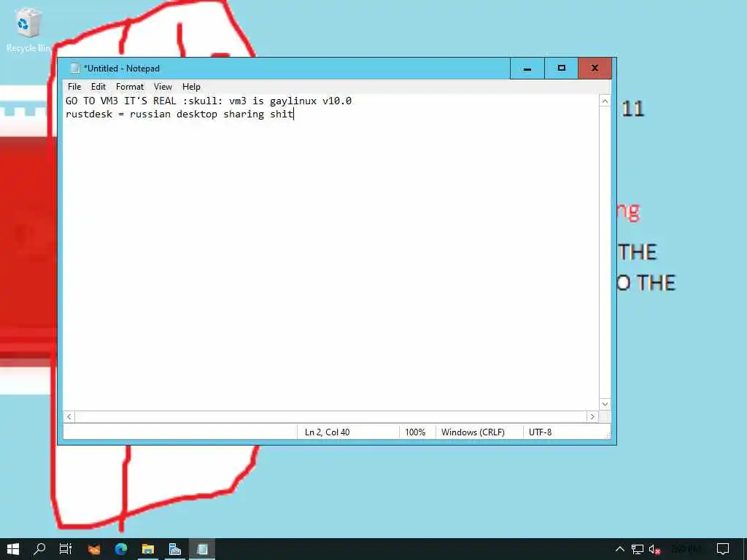Click the vertical scrollbar down arrow
This screenshot has width=747, height=560.
(x=605, y=404)
